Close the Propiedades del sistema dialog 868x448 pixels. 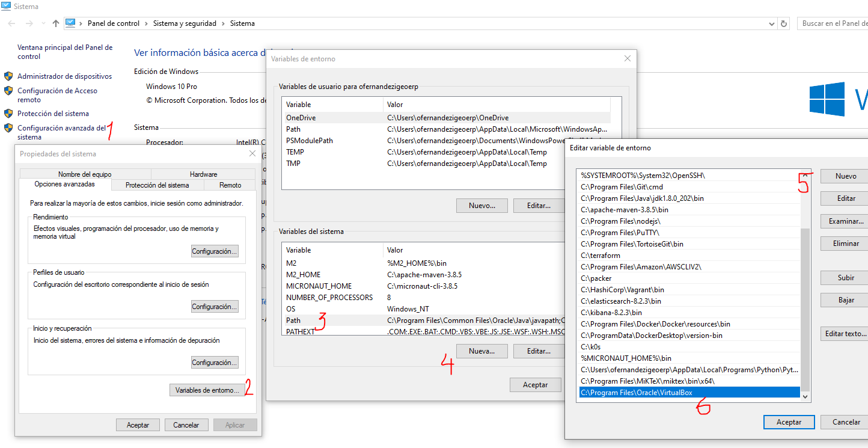point(252,154)
